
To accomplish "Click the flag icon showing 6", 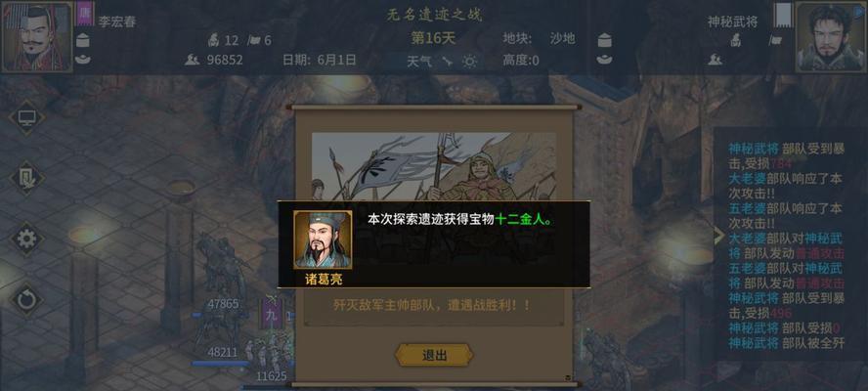I will pos(254,40).
